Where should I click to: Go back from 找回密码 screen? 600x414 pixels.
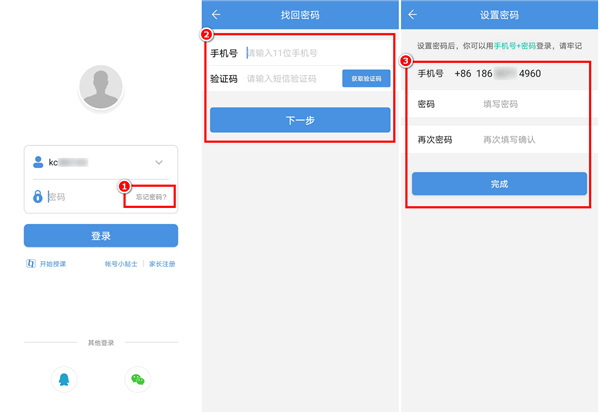[216, 15]
